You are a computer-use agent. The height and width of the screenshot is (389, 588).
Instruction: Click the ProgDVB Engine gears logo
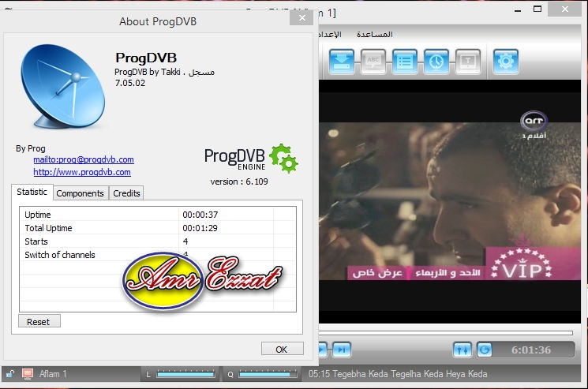pos(251,159)
